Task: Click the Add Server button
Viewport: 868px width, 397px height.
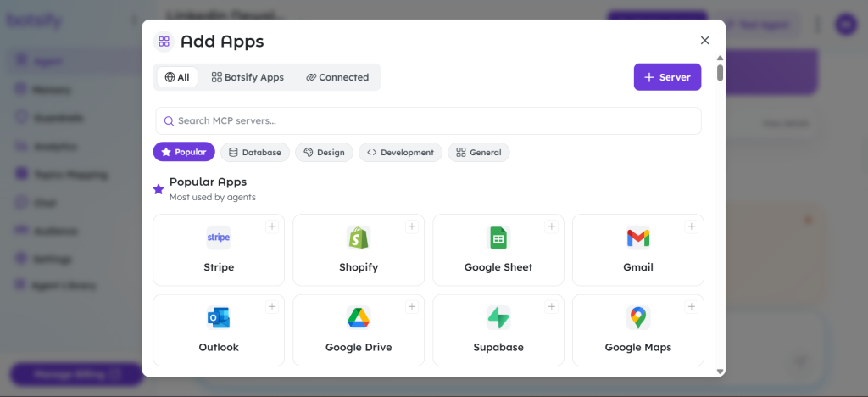Action: pos(668,77)
